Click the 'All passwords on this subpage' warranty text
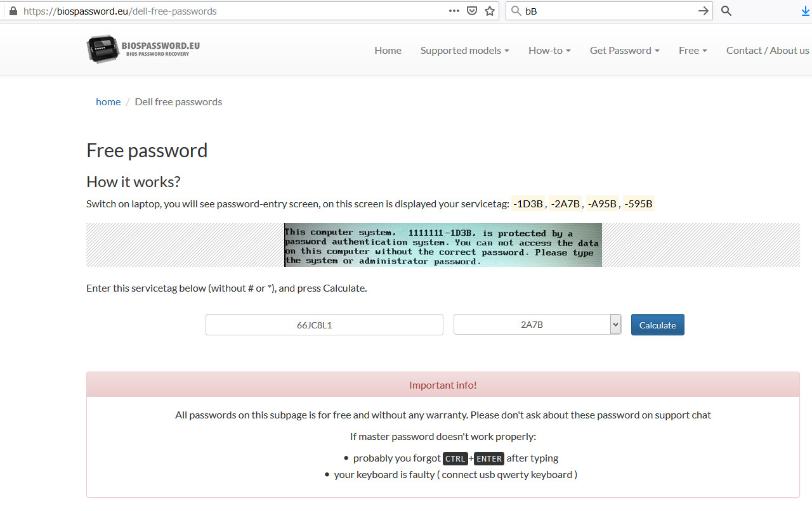 pyautogui.click(x=443, y=415)
